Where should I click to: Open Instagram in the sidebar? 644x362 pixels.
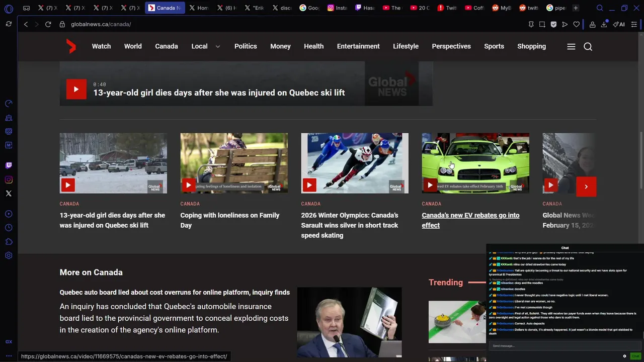(9, 179)
